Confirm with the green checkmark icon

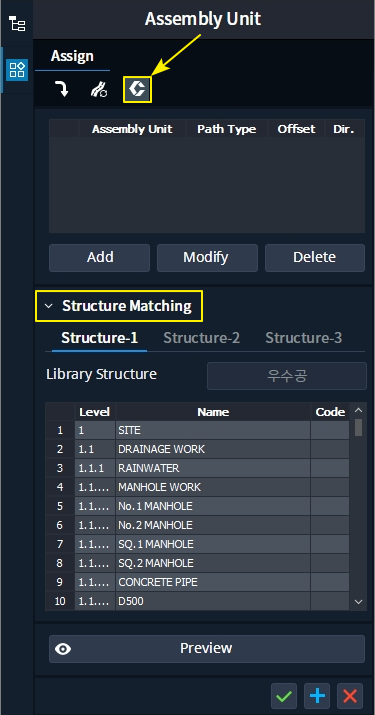284,695
